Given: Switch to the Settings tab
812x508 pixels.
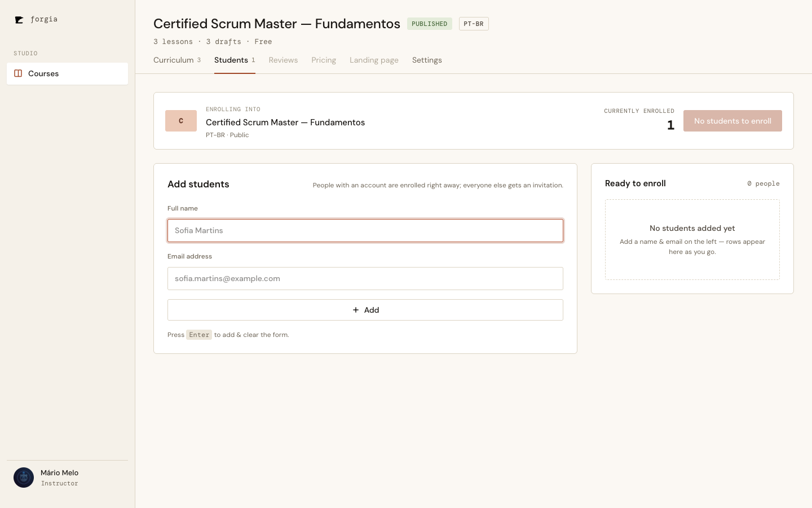Looking at the screenshot, I should 427,60.
